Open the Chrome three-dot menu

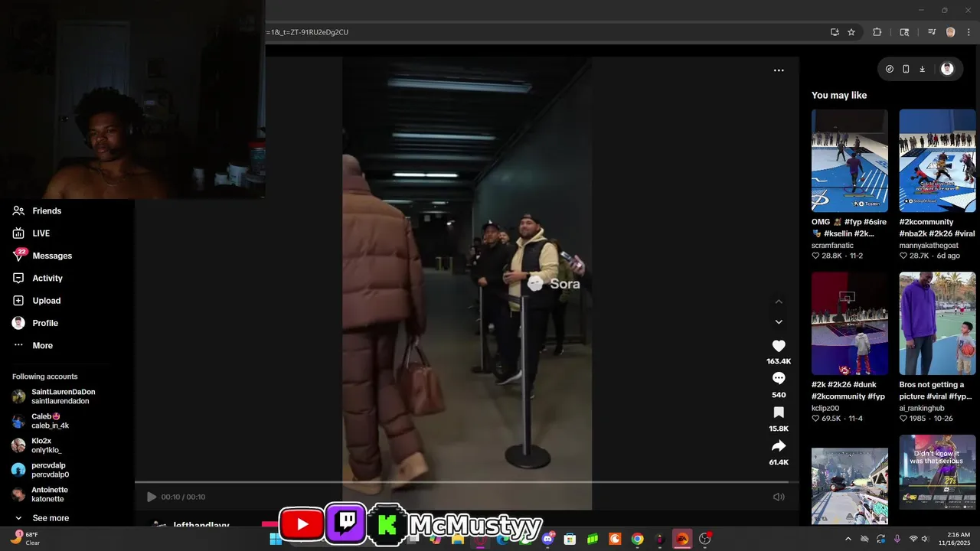tap(969, 32)
